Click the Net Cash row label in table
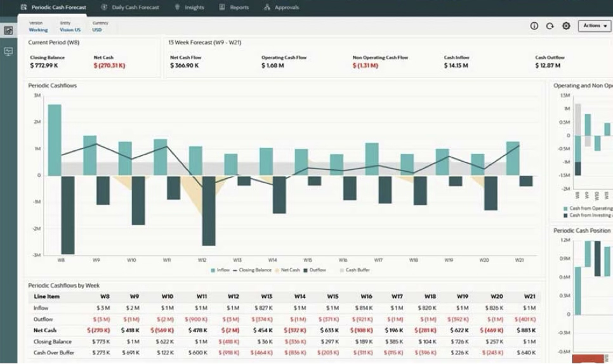Viewport: 613px width, 364px height. [x=45, y=330]
